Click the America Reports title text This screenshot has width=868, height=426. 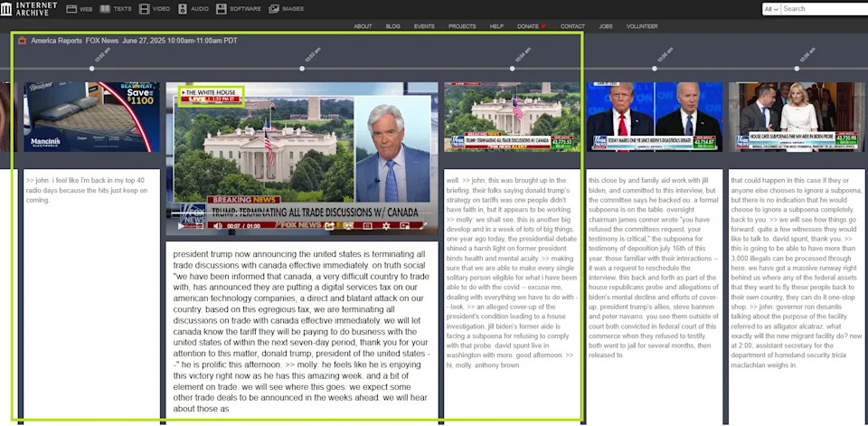pyautogui.click(x=56, y=41)
